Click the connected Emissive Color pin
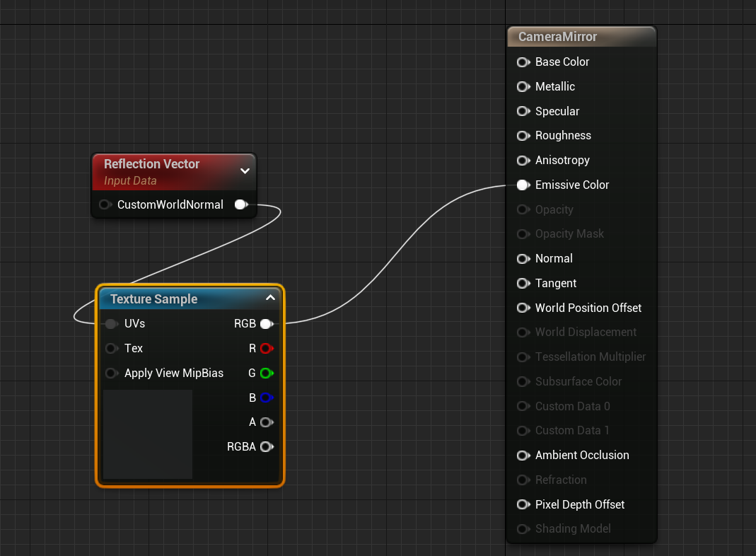 click(523, 185)
